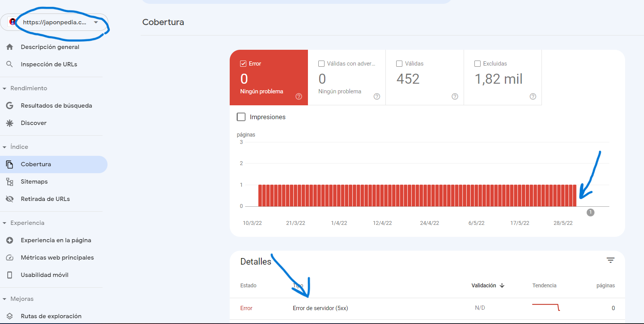Click the help icon on the Excluidas card

[533, 96]
